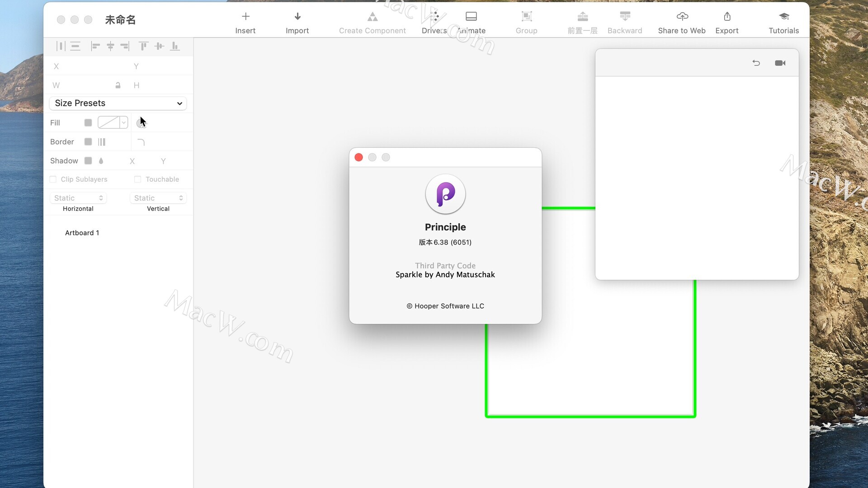Click the Export toolbar icon

[727, 17]
